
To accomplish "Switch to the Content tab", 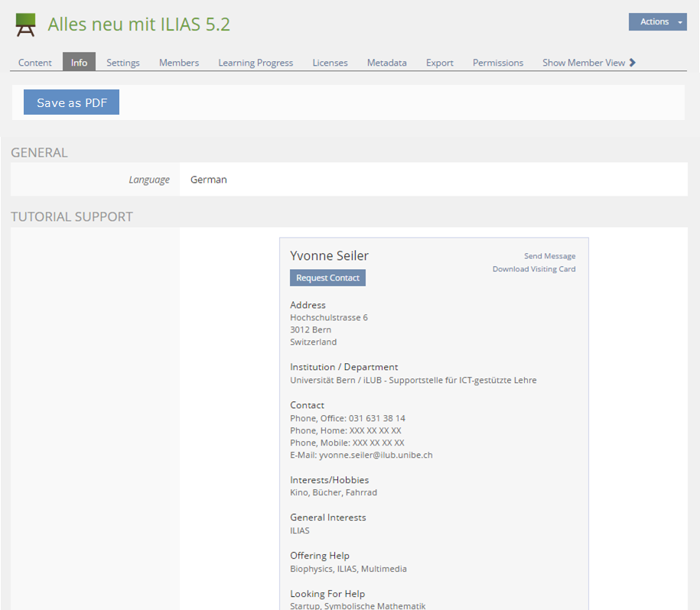I will pyautogui.click(x=35, y=63).
